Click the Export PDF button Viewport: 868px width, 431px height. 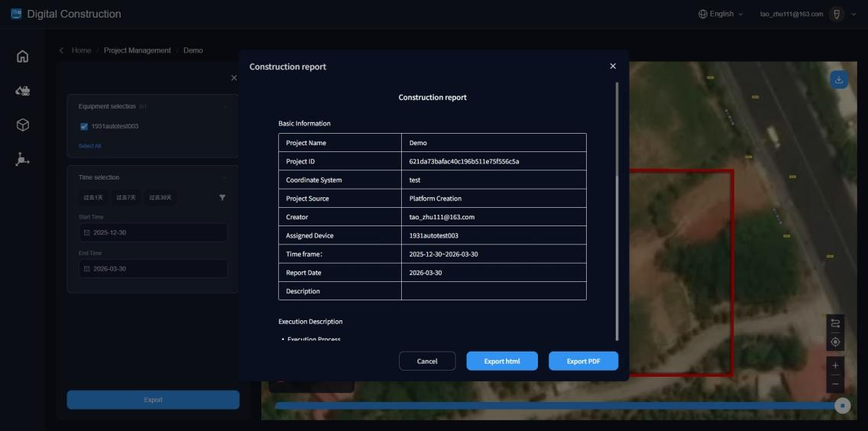tap(583, 361)
